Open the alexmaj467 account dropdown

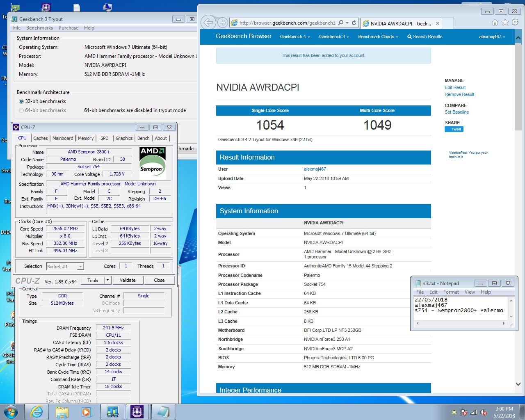492,37
